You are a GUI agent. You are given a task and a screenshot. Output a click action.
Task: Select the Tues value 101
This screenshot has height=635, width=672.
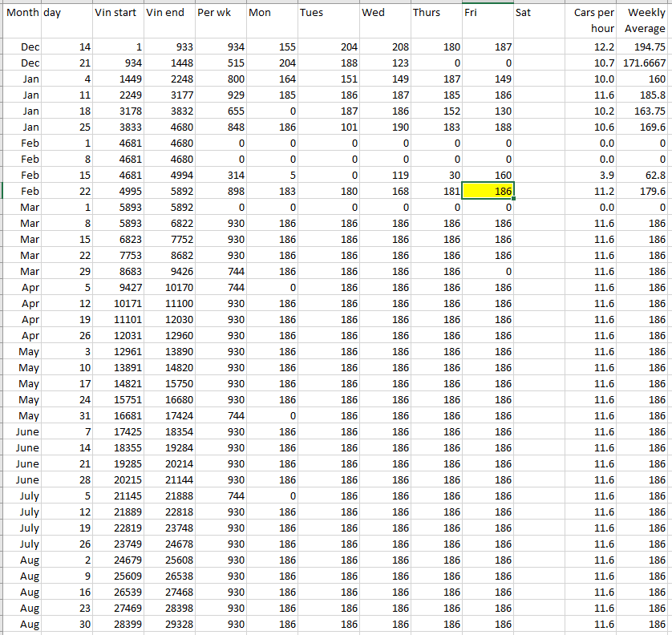click(327, 127)
